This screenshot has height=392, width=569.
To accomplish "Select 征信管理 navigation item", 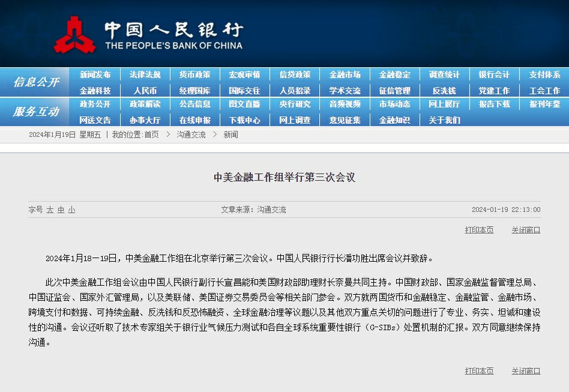I will click(x=395, y=91).
